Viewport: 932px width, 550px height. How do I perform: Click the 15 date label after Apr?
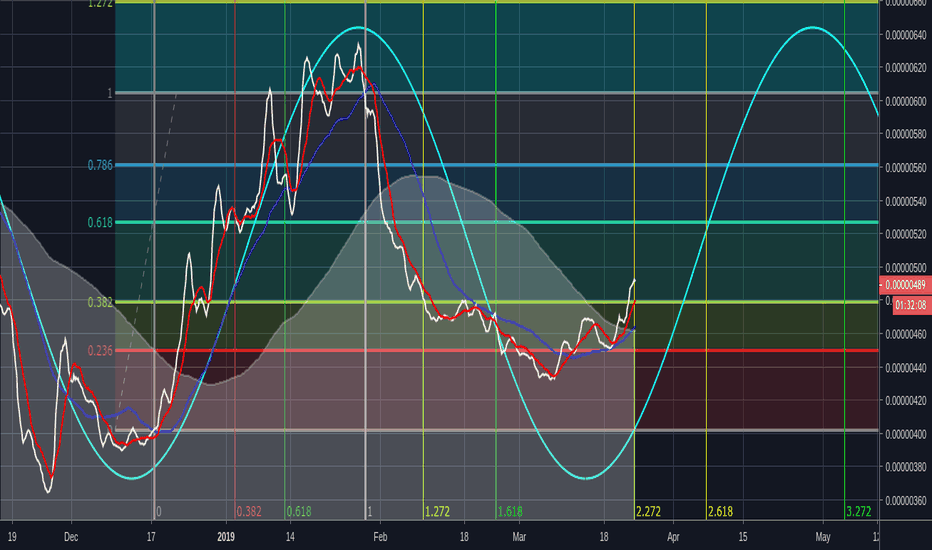[x=743, y=537]
